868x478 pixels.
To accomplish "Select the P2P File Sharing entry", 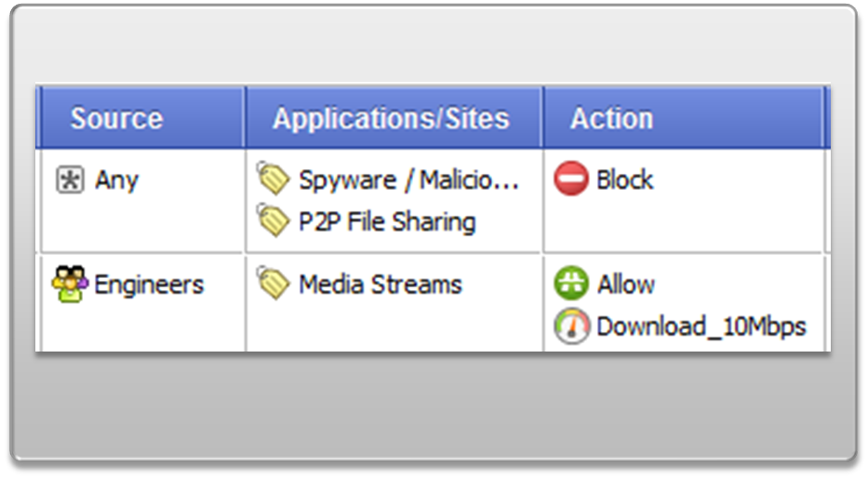I will [387, 222].
